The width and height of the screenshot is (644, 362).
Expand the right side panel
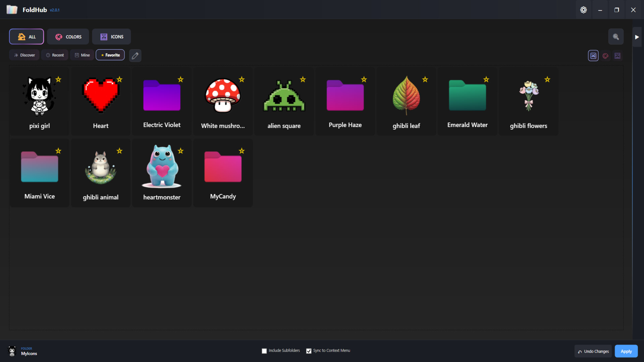click(637, 37)
